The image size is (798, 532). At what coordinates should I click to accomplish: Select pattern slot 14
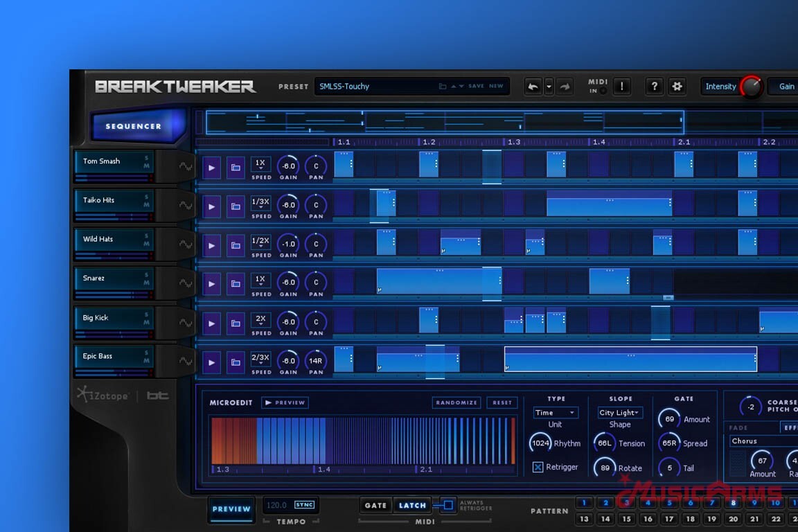coord(605,519)
